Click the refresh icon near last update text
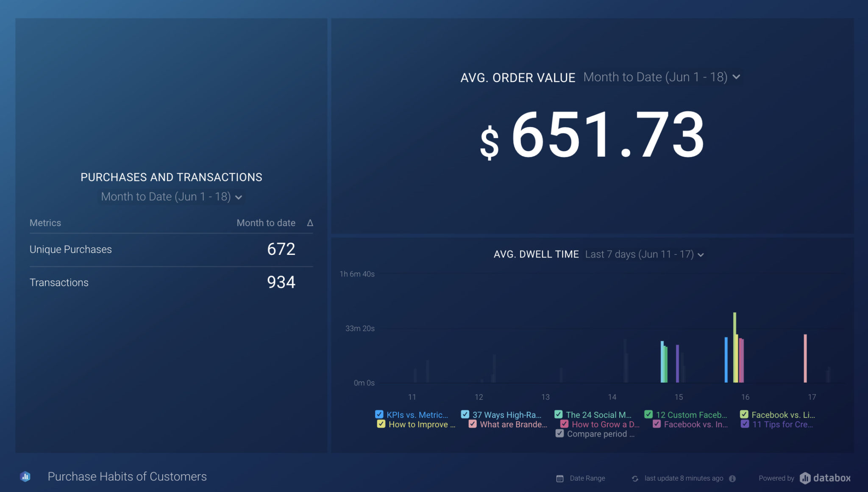Screen dimensions: 868x492 (x=634, y=478)
